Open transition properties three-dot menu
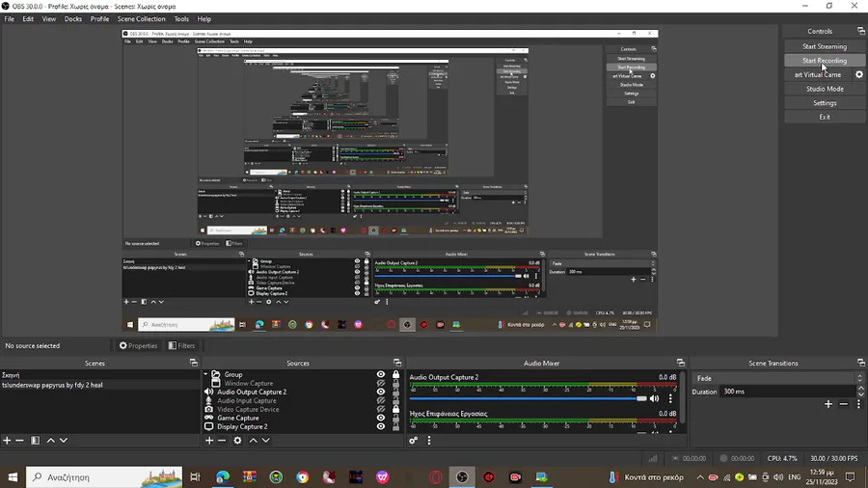 858,404
